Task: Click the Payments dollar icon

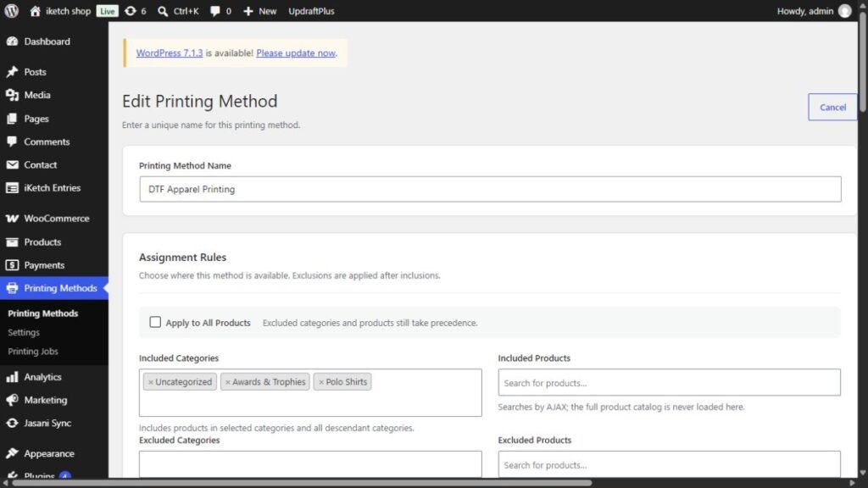Action: [12, 265]
